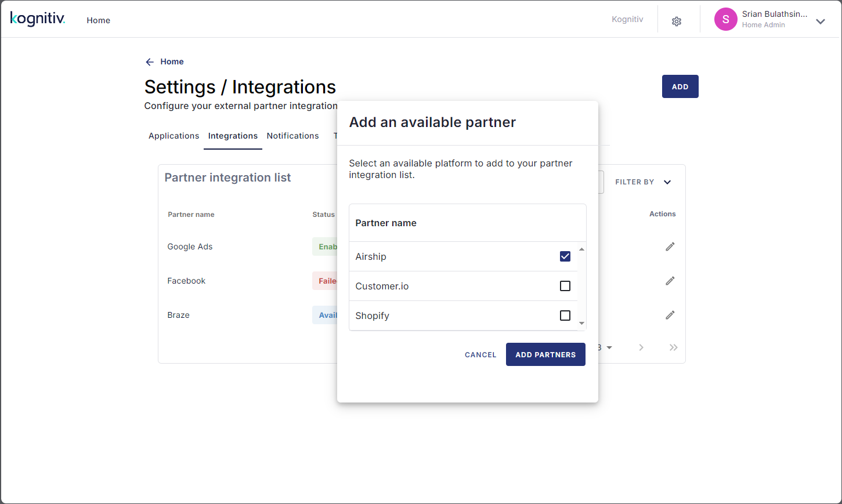
Task: Click the Kognitiv organization label
Action: coord(627,19)
